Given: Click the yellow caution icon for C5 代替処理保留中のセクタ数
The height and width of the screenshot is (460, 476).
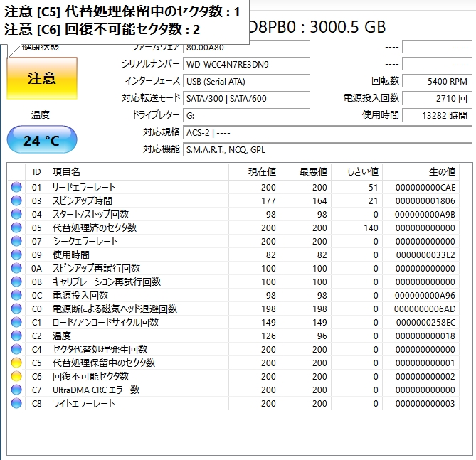Looking at the screenshot, I should [16, 363].
